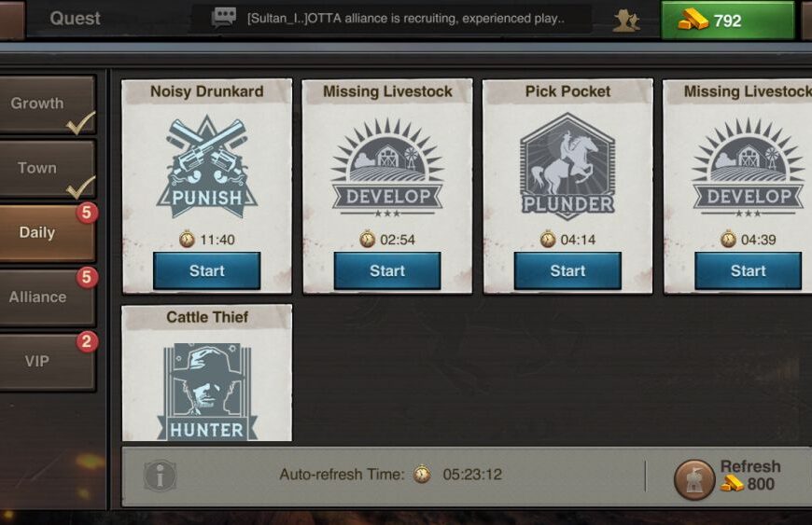Start the Pick Pocket quest

(567, 270)
